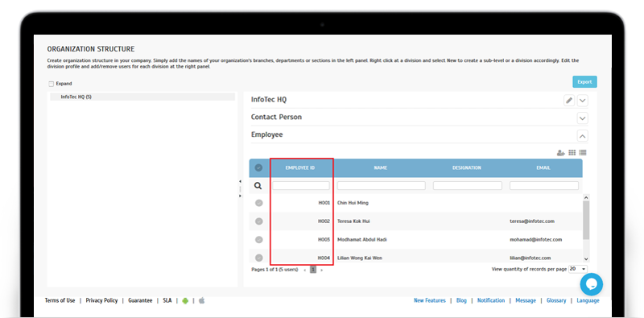The width and height of the screenshot is (644, 318).
Task: Open Guarantee footer link
Action: point(140,300)
